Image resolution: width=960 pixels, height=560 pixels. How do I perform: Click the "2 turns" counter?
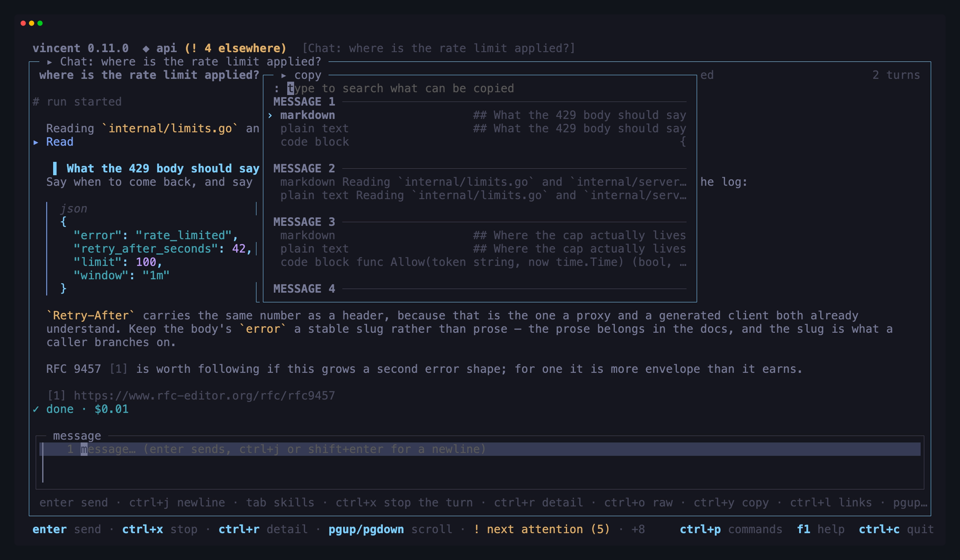pyautogui.click(x=896, y=75)
